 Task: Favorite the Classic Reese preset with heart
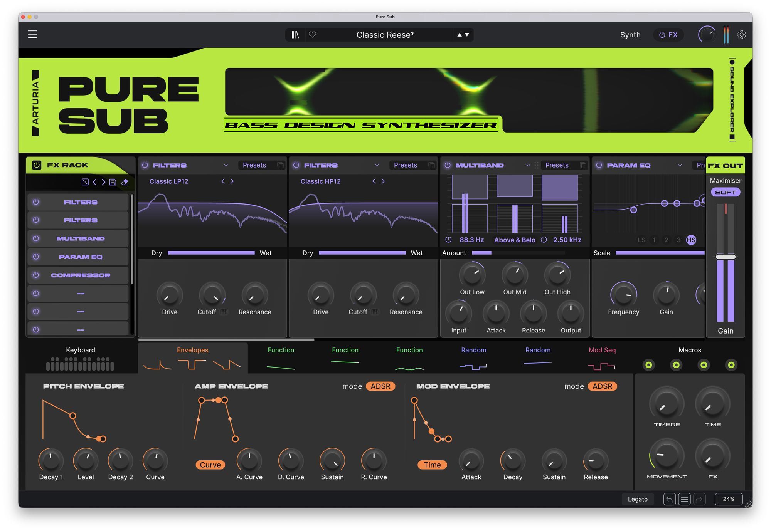click(x=313, y=35)
